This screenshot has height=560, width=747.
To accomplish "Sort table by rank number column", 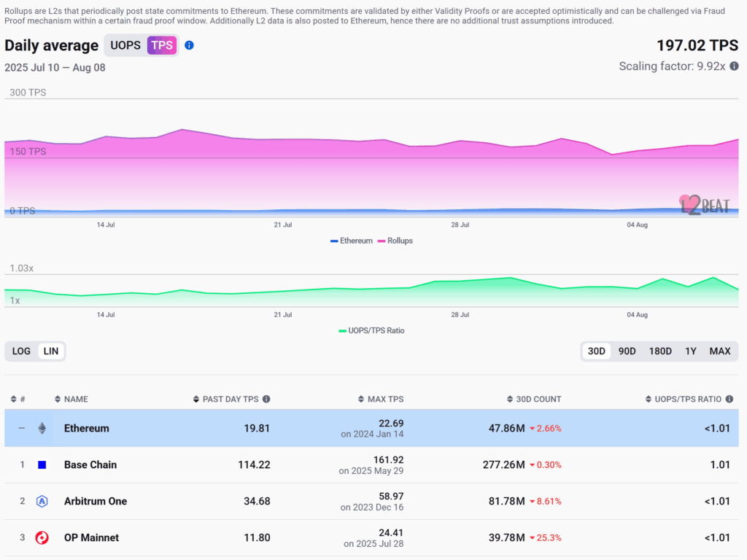I will pyautogui.click(x=18, y=399).
